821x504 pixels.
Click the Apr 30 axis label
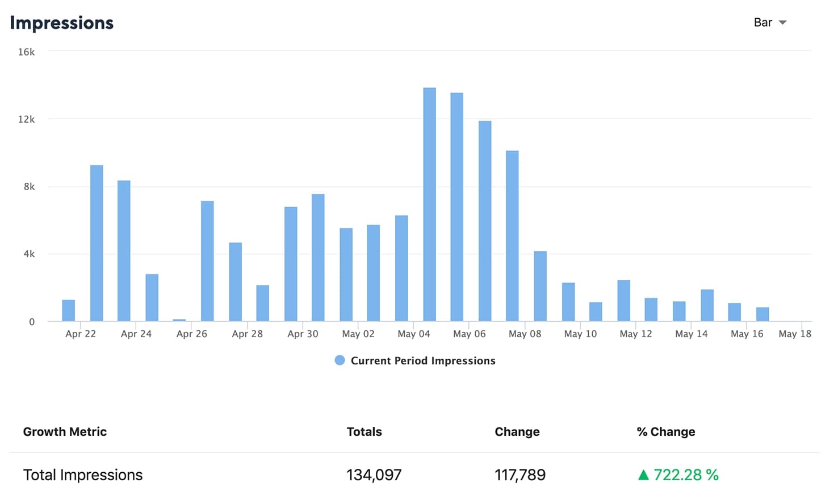click(x=303, y=334)
